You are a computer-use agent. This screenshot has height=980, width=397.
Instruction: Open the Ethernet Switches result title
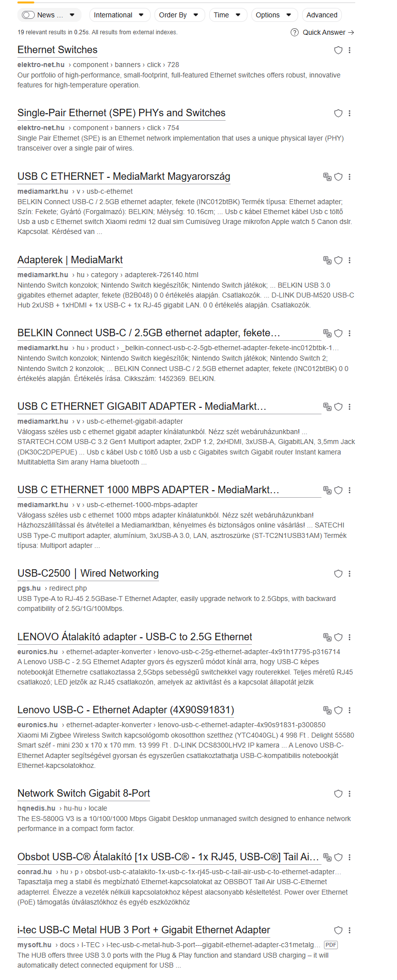pyautogui.click(x=57, y=50)
